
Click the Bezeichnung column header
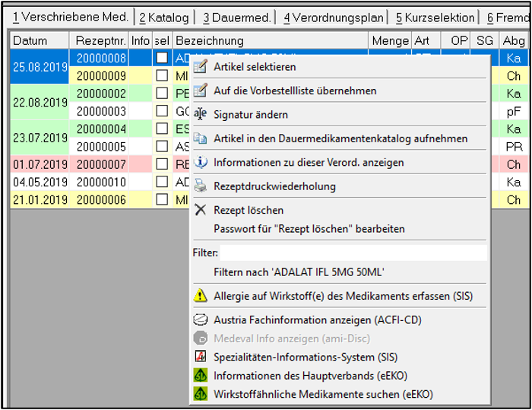coord(271,40)
